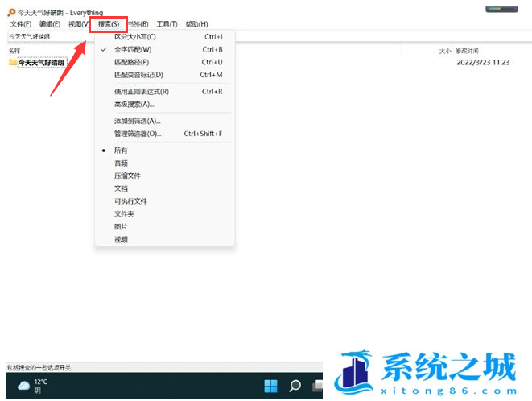Open the 编辑(E) menu
Screen dimensions: 532x401
tap(50, 24)
